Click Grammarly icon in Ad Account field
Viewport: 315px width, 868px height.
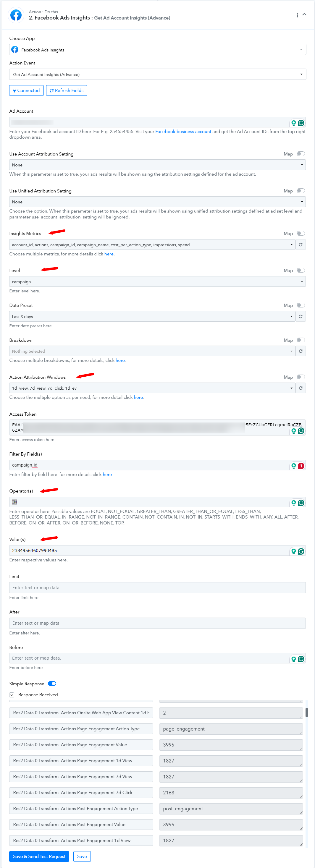point(301,123)
